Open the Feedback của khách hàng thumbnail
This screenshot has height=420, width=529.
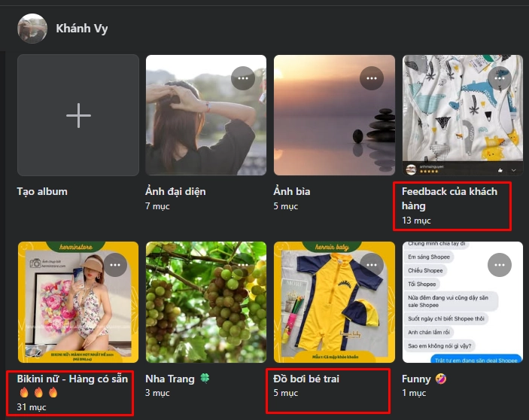point(463,115)
